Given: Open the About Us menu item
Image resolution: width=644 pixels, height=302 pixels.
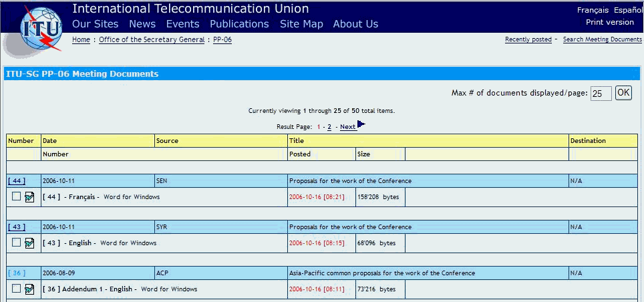Looking at the screenshot, I should (x=355, y=24).
